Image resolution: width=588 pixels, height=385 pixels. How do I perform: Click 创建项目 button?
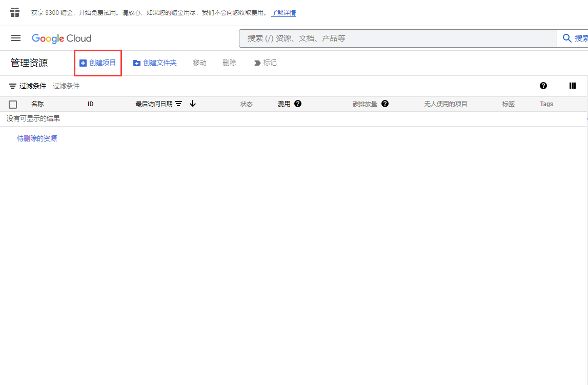click(98, 63)
